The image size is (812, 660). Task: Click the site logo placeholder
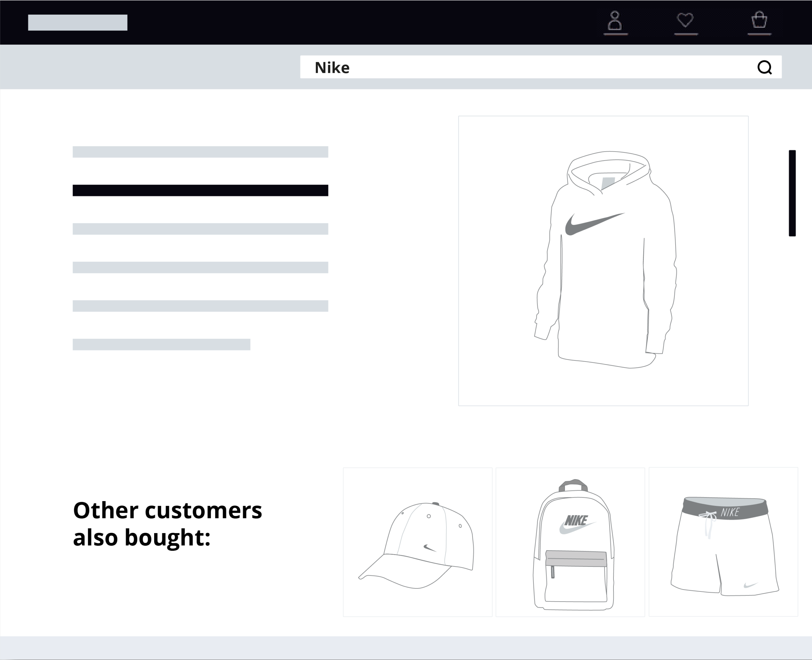(x=77, y=23)
